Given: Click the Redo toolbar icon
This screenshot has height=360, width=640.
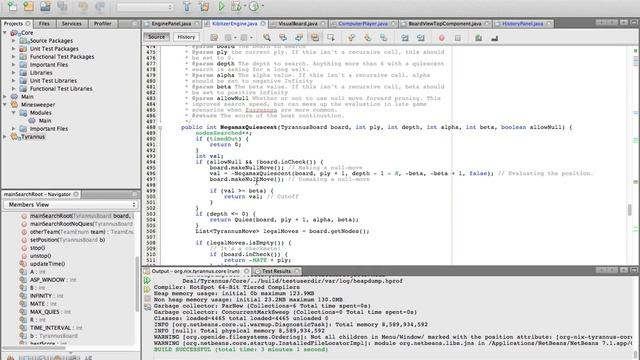Looking at the screenshot, I should tap(100, 6).
